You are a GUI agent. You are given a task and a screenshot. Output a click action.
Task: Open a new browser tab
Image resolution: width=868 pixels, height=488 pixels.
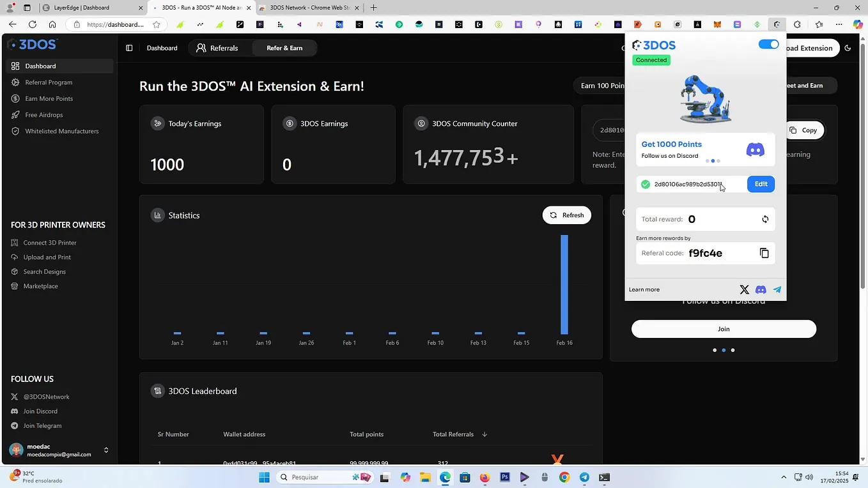pyautogui.click(x=373, y=8)
